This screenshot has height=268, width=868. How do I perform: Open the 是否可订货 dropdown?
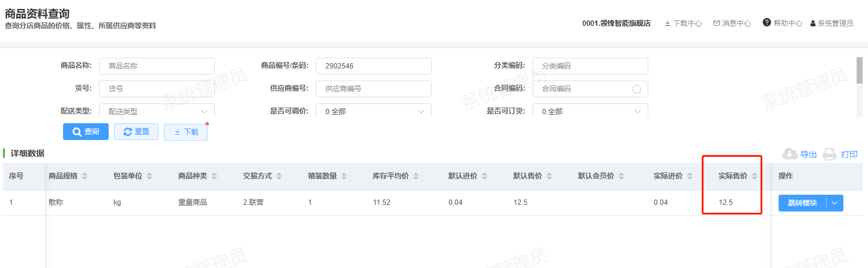click(590, 111)
